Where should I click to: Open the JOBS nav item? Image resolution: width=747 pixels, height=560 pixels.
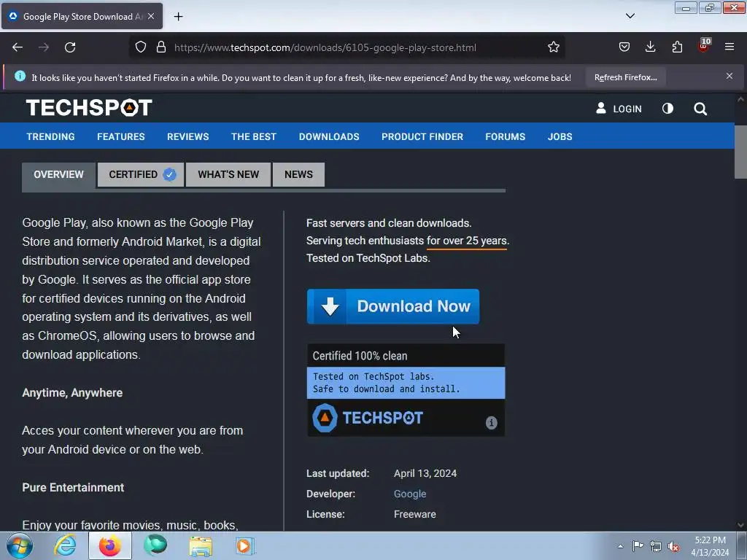click(560, 136)
